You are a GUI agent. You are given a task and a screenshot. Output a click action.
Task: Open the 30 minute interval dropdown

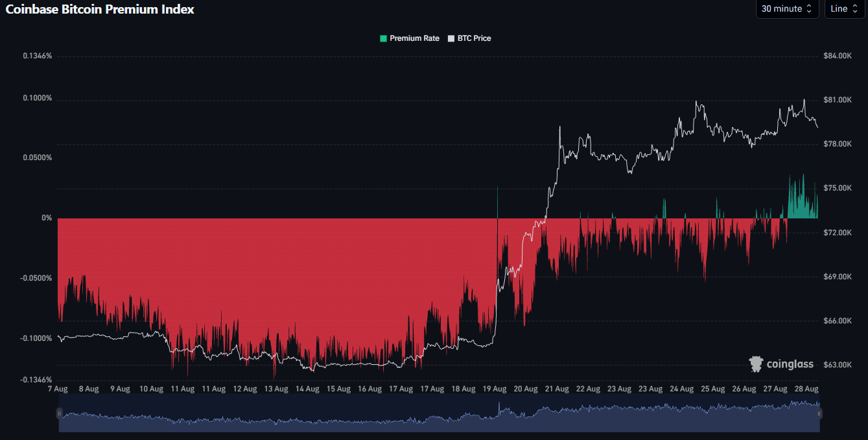click(x=788, y=8)
